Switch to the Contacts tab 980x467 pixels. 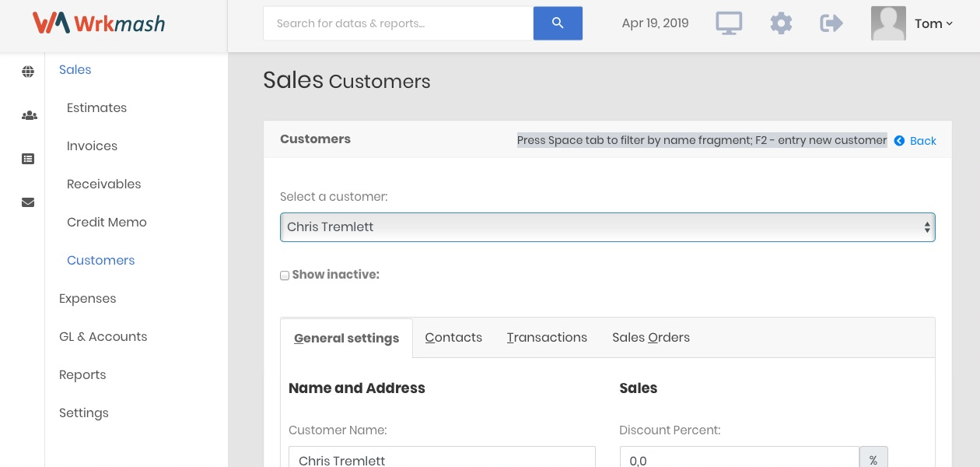click(453, 337)
